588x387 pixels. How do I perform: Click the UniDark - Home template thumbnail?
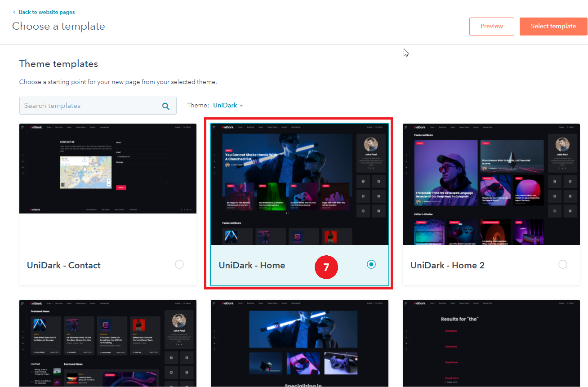(299, 184)
